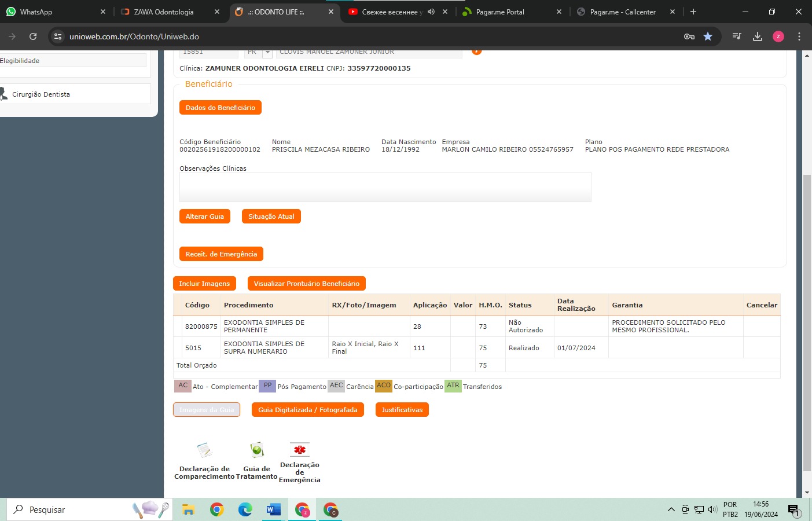Click the orange ACO Co-participação swatch
This screenshot has height=521, width=812.
(x=383, y=386)
